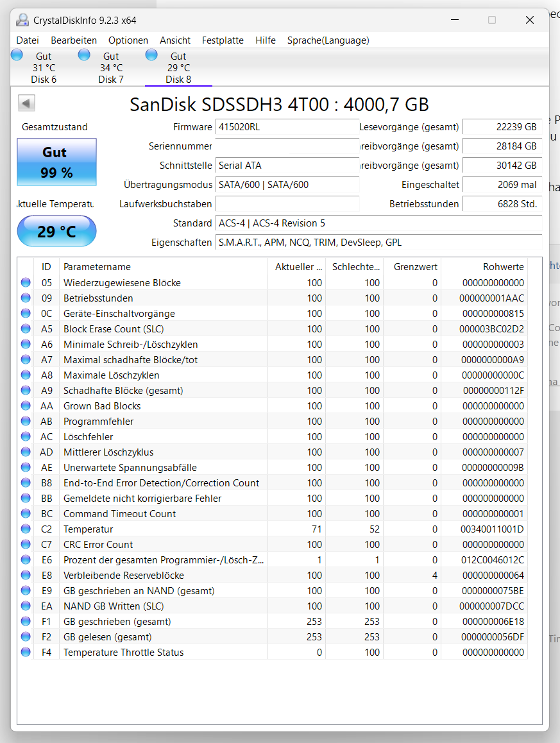
Task: Click the CrystalDiskInfo app icon in title bar
Action: pyautogui.click(x=22, y=20)
